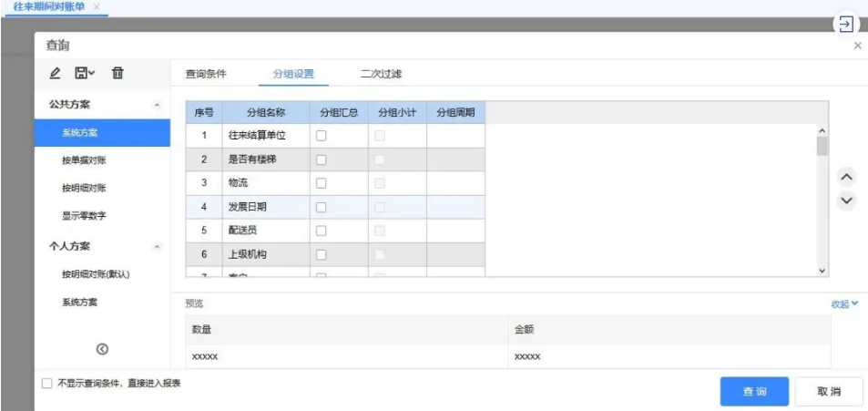The width and height of the screenshot is (868, 411).
Task: Click the grouping table scrollbar up arrow
Action: pos(822,130)
